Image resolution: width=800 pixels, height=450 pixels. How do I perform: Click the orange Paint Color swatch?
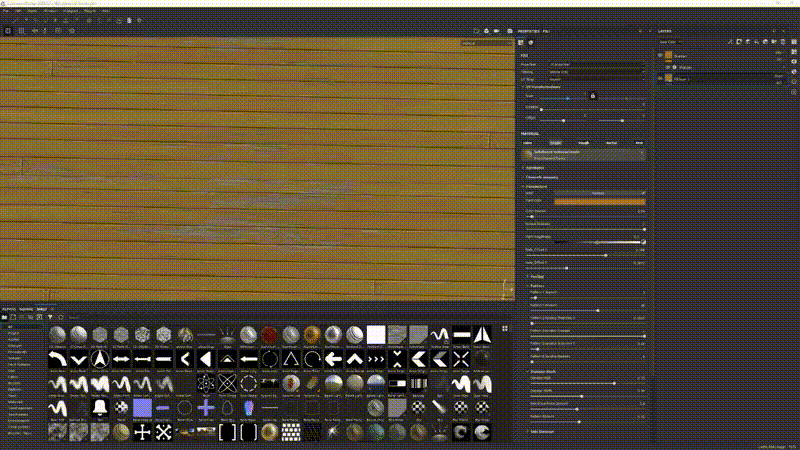(599, 202)
